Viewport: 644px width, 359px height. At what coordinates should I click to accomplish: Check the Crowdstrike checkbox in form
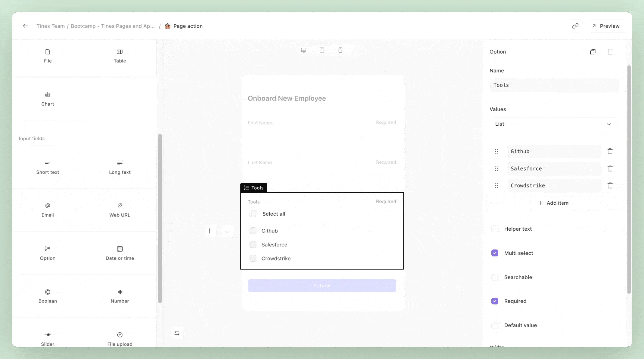[x=253, y=258]
